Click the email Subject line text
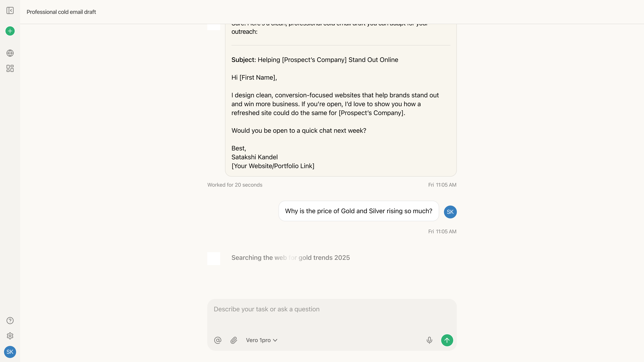The width and height of the screenshot is (644, 362). coord(315,60)
